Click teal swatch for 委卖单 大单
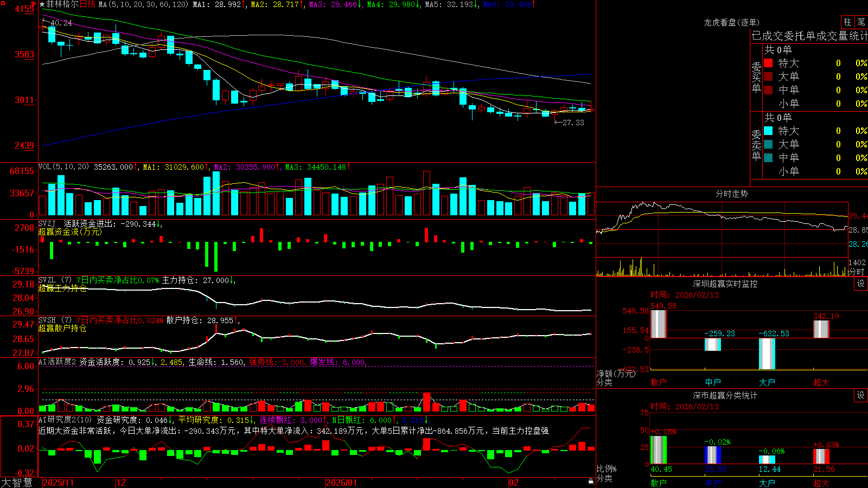 768,144
